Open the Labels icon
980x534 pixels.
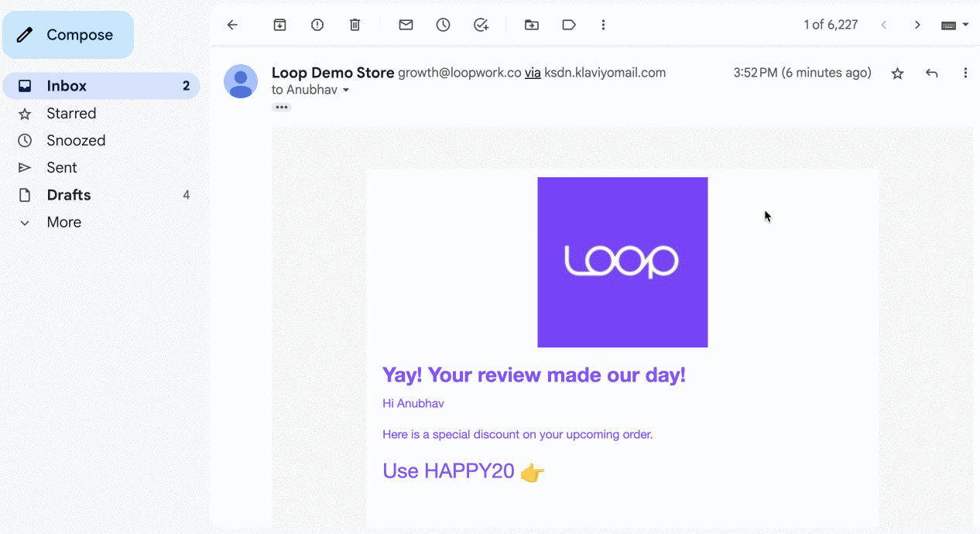pyautogui.click(x=569, y=25)
